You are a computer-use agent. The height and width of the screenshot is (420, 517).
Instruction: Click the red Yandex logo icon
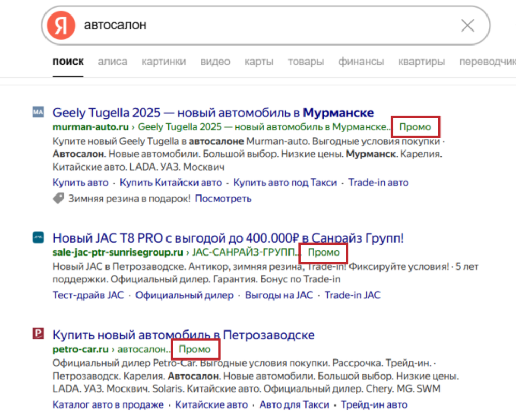[x=61, y=25]
